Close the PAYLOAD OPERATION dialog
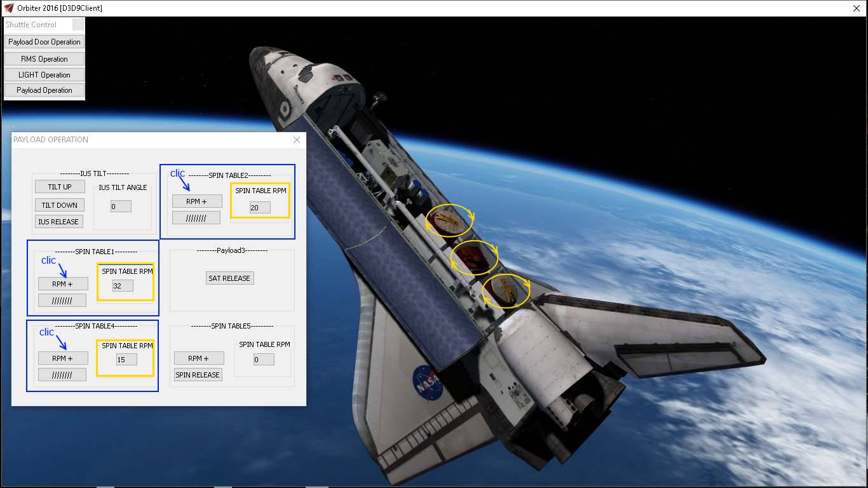 coord(296,140)
